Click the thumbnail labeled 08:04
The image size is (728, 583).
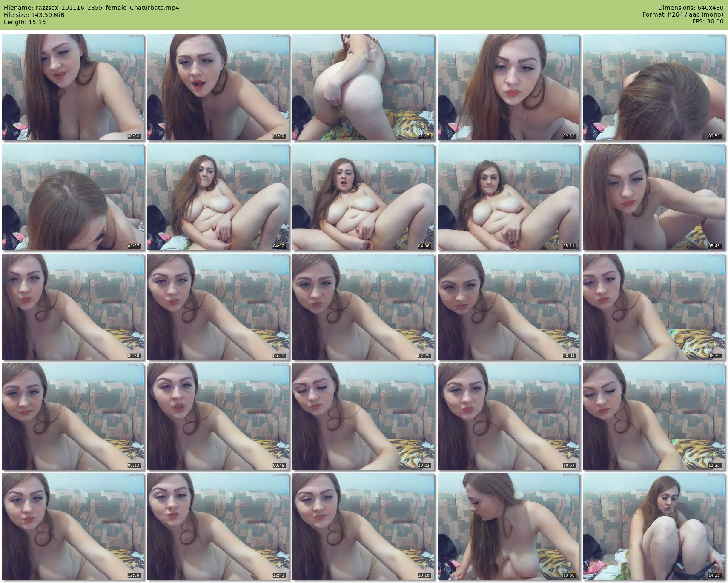click(x=509, y=307)
